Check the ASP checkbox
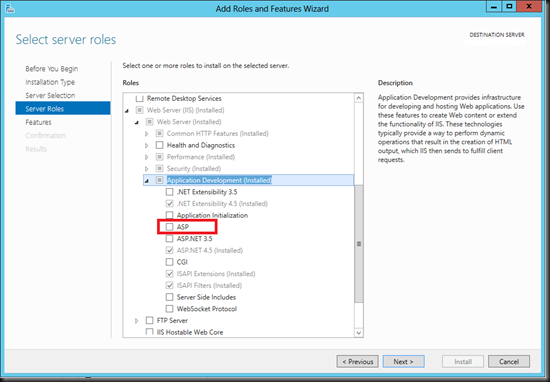This screenshot has height=382, width=550. 169,227
